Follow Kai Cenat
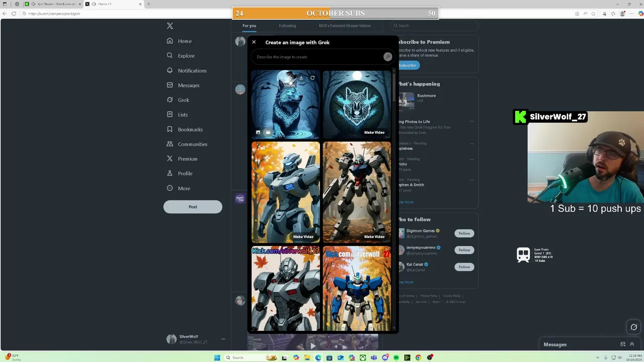The height and width of the screenshot is (362, 644). (464, 267)
